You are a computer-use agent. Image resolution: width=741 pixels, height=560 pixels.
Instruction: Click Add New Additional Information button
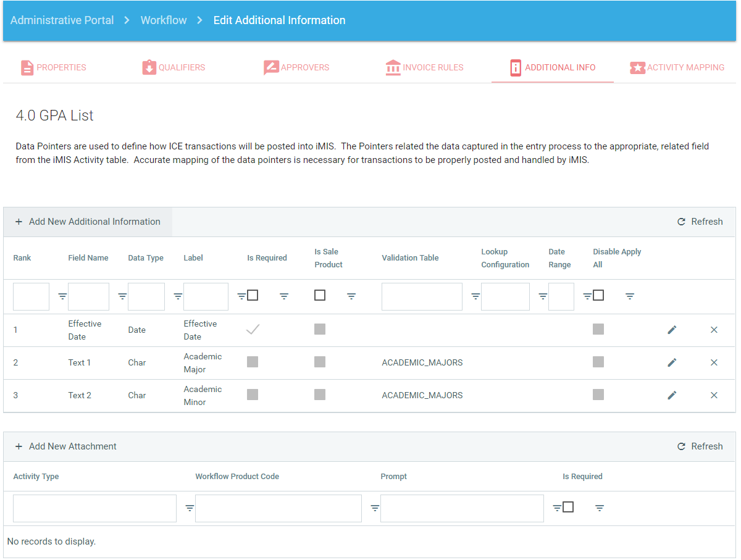click(88, 222)
